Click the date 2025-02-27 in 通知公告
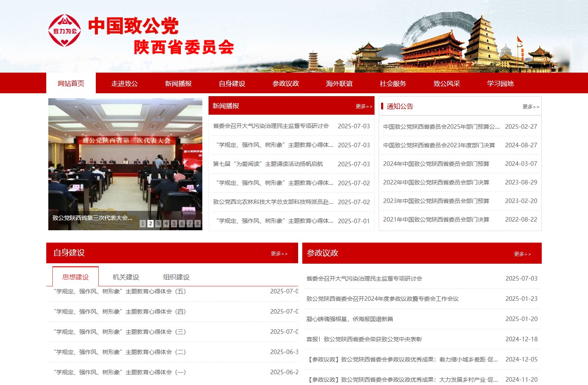This screenshot has width=588, height=385. click(x=521, y=127)
